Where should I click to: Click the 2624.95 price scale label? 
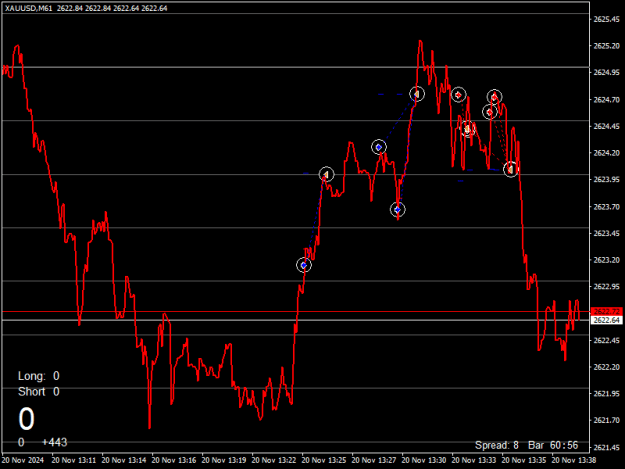point(606,73)
